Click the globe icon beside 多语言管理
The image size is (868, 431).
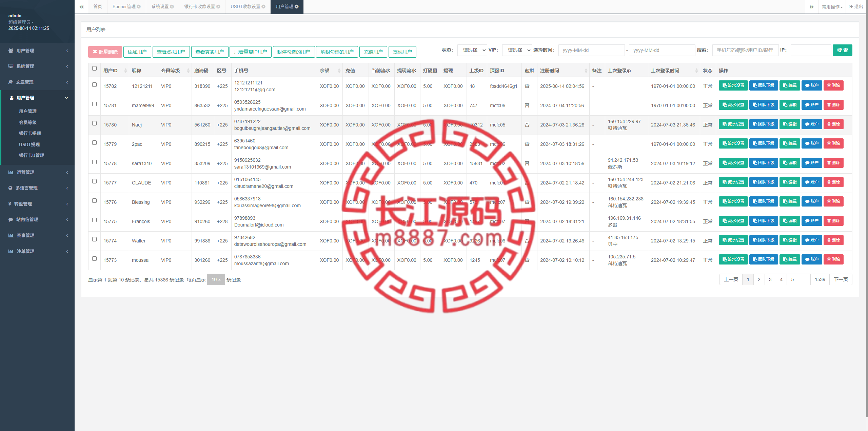(11, 188)
